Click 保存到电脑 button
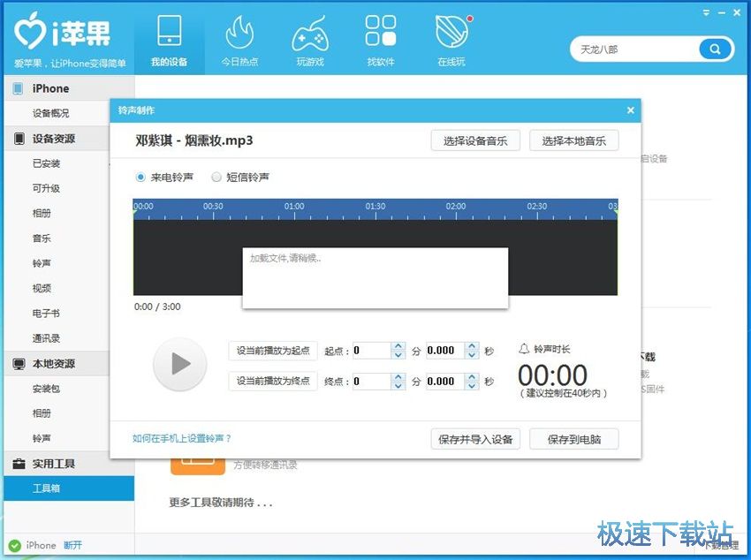This screenshot has height=560, width=751. point(573,439)
